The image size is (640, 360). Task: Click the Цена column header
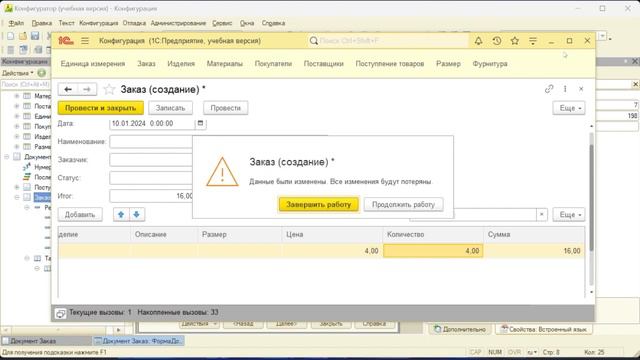(x=332, y=235)
